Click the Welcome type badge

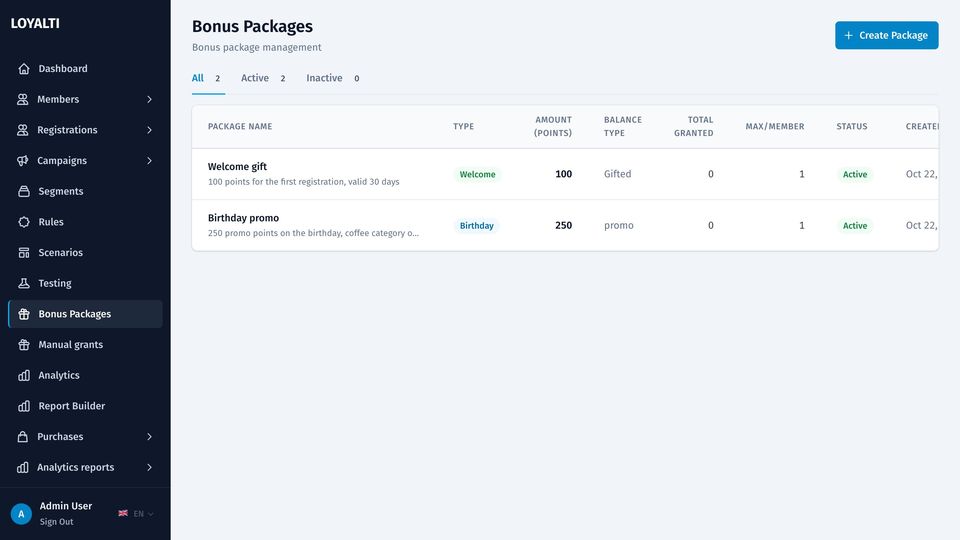point(478,174)
